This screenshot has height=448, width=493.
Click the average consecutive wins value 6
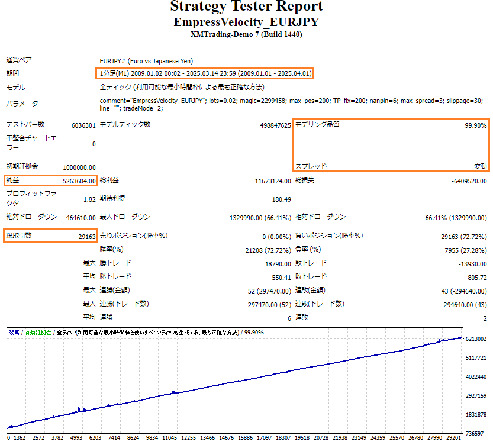point(289,318)
